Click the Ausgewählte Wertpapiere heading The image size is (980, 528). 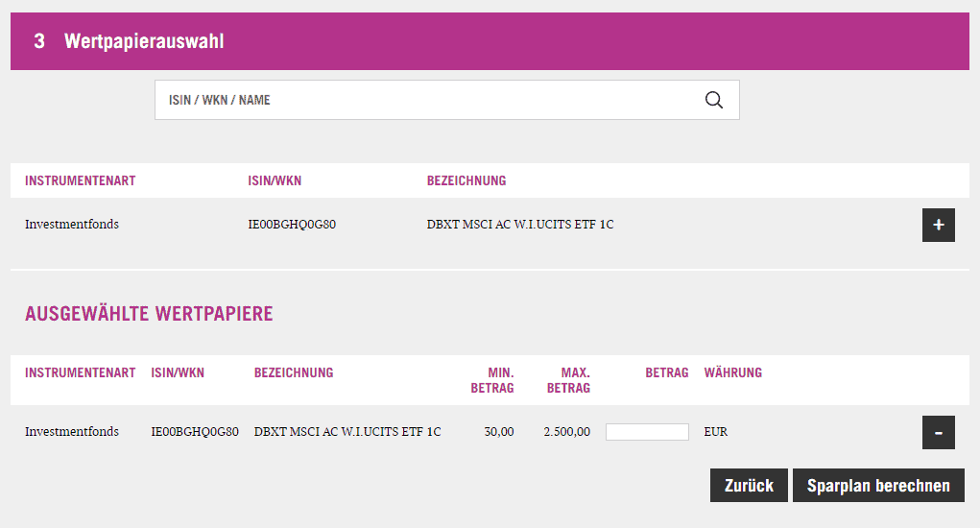tap(149, 314)
